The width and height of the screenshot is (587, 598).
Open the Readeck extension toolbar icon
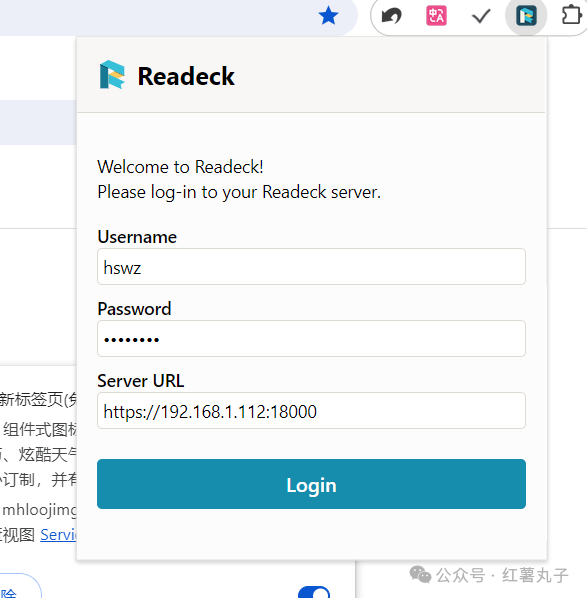pyautogui.click(x=526, y=16)
